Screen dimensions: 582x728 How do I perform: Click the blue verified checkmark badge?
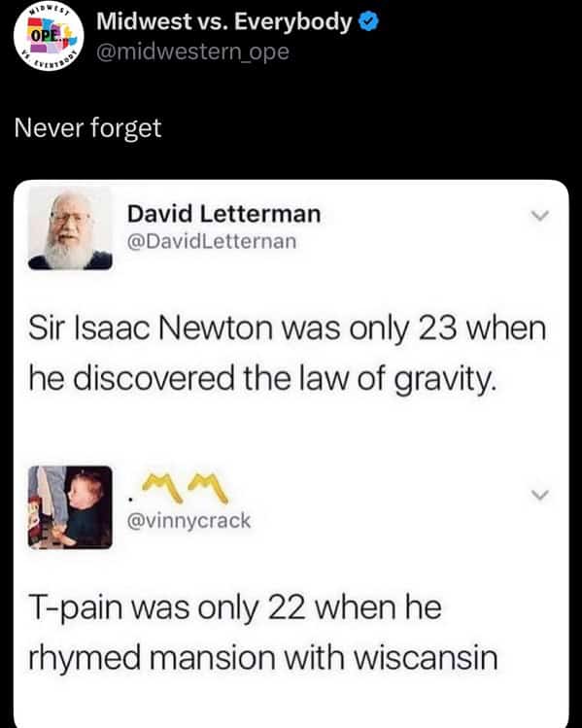[x=369, y=21]
